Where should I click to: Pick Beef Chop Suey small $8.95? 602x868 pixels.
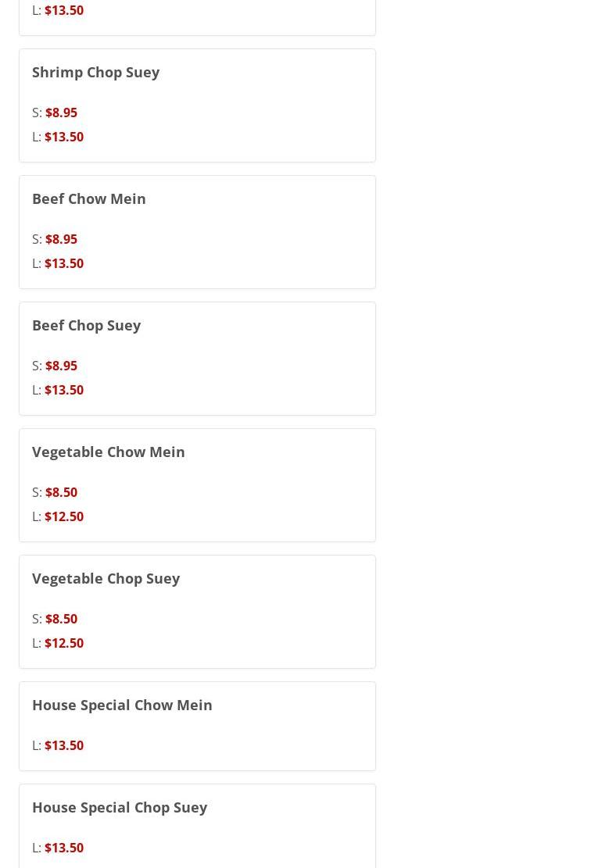pos(61,366)
